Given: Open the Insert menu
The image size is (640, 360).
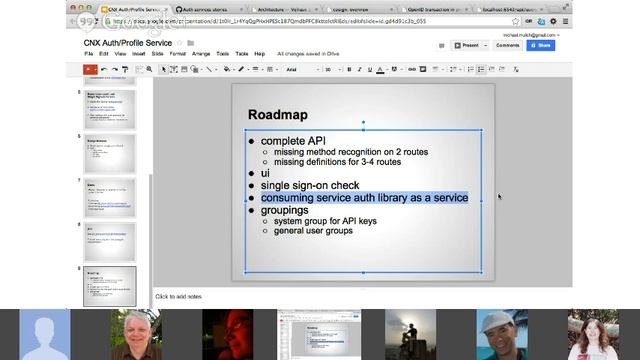Looking at the screenshot, I should click(138, 54).
